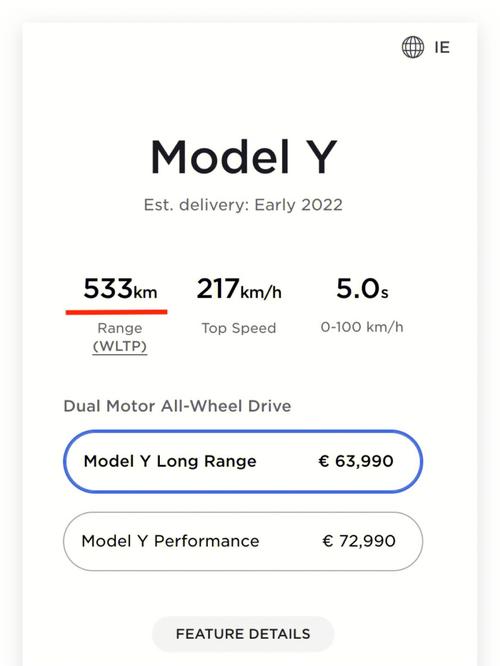This screenshot has width=500, height=666.
Task: Click Dual Motor All-Wheel Drive label
Action: pos(177,406)
